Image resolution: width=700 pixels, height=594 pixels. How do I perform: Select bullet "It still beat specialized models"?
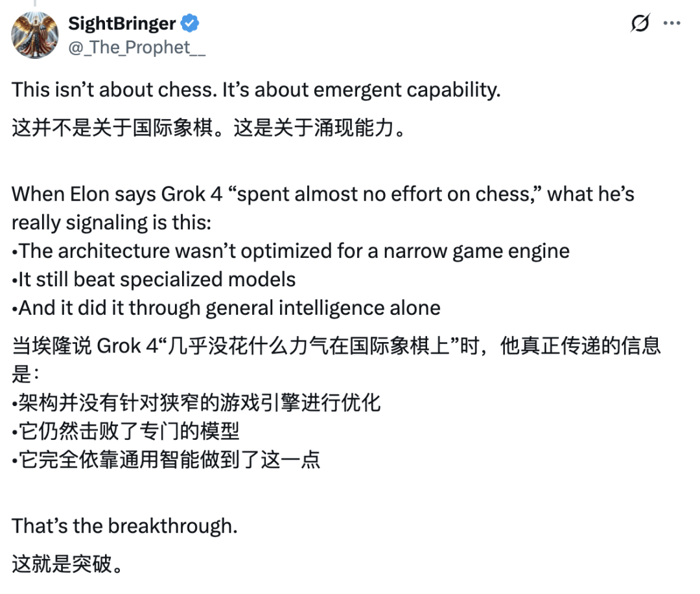pyautogui.click(x=154, y=280)
